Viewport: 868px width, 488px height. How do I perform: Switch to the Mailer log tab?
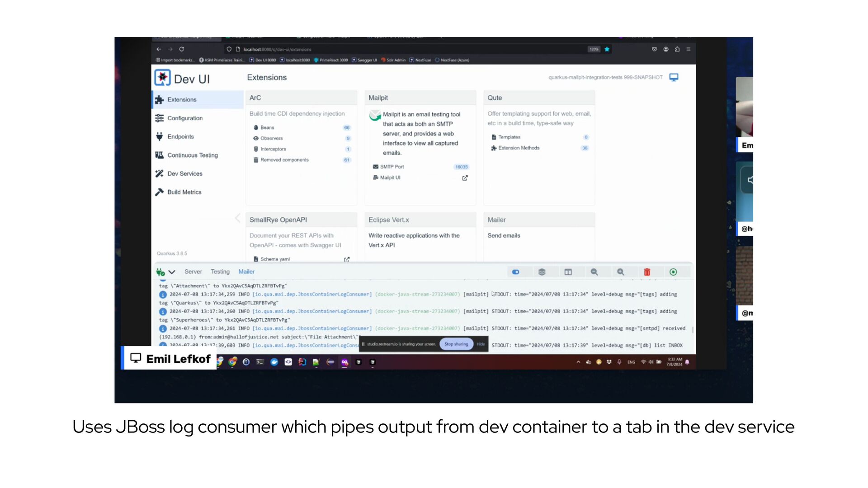(x=246, y=272)
